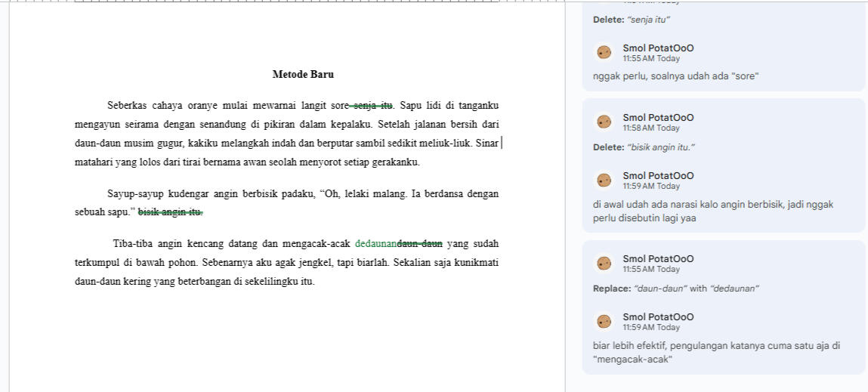The width and height of the screenshot is (868, 392).
Task: Click the "11:58 AM Today" timestamp
Action: click(651, 128)
